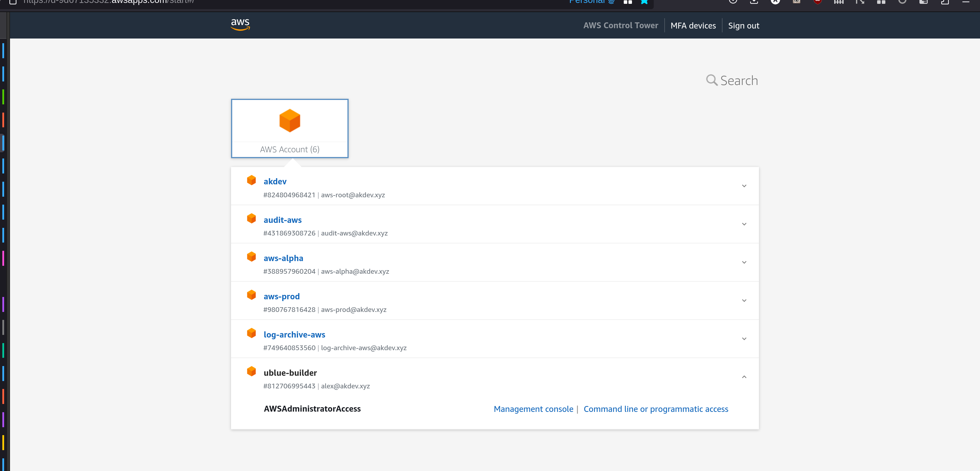Open the aws-prod account name

[x=282, y=296]
